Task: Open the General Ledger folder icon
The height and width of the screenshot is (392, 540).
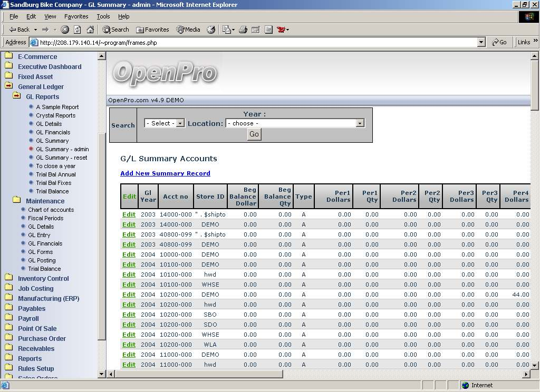Action: pos(8,86)
